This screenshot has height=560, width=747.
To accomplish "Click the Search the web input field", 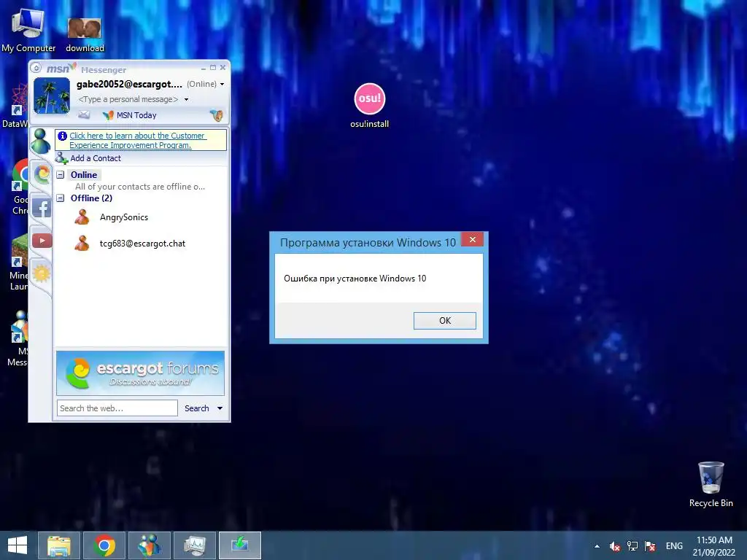I will [117, 408].
